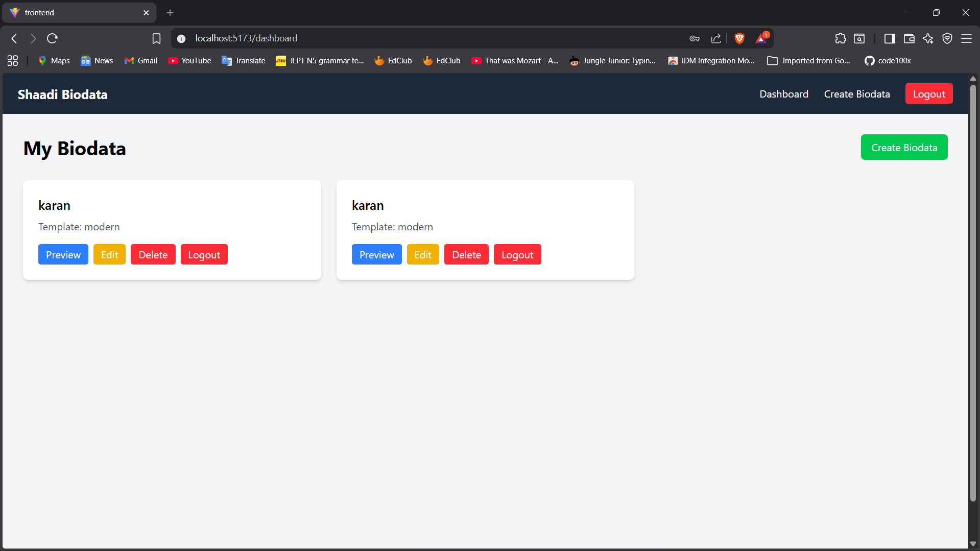This screenshot has width=980, height=551.
Task: Open the That was Mozart bookmark
Action: tap(515, 61)
